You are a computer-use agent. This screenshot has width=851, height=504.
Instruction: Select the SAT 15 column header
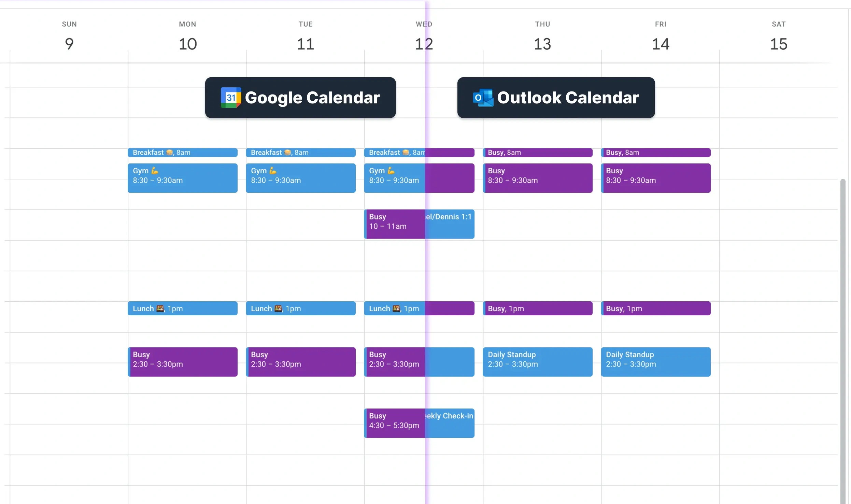pos(779,35)
